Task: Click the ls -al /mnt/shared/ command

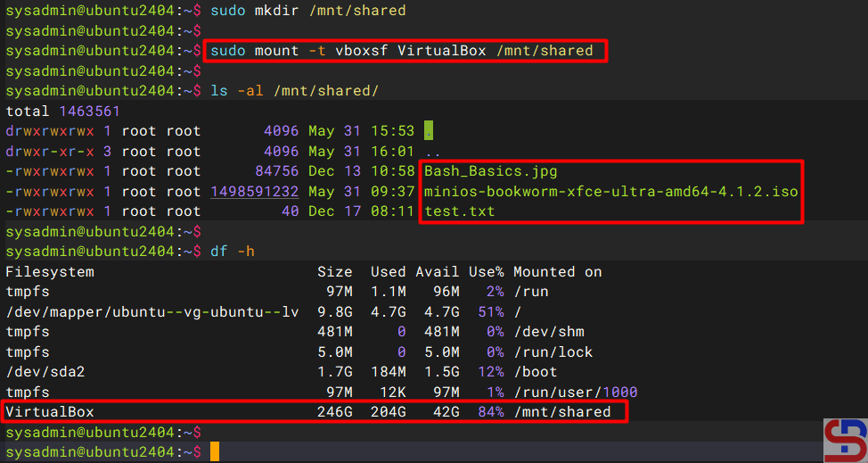Action: coord(294,91)
